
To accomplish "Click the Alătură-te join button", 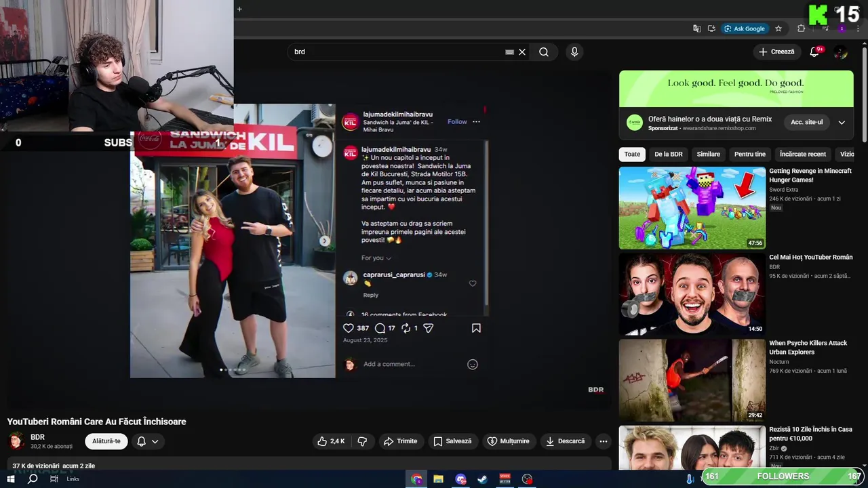I will click(x=106, y=441).
